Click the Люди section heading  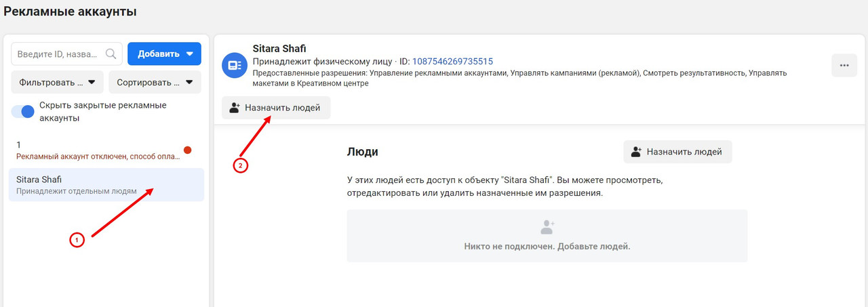pos(362,152)
